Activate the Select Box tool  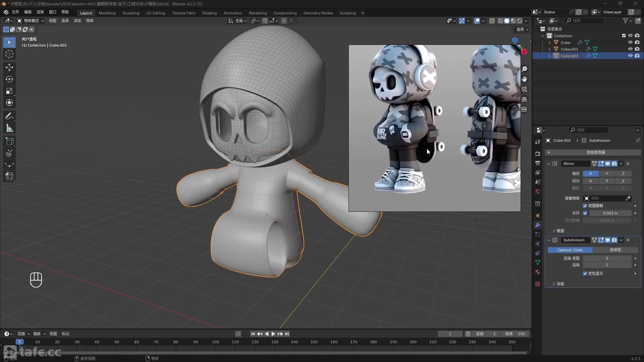(9, 42)
